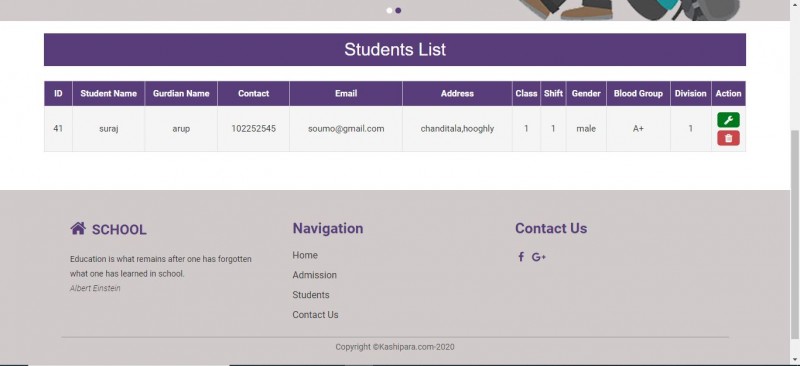
Task: Click the SCHOOL brand title in the footer
Action: click(x=119, y=230)
